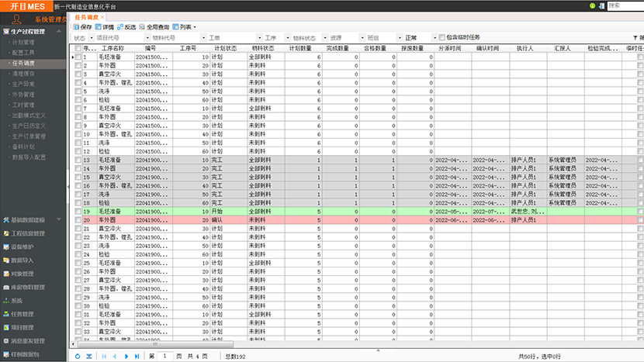Screen dimensions: 644x362
Task: Enable the 包含临时任务 checkbox
Action: click(442, 37)
